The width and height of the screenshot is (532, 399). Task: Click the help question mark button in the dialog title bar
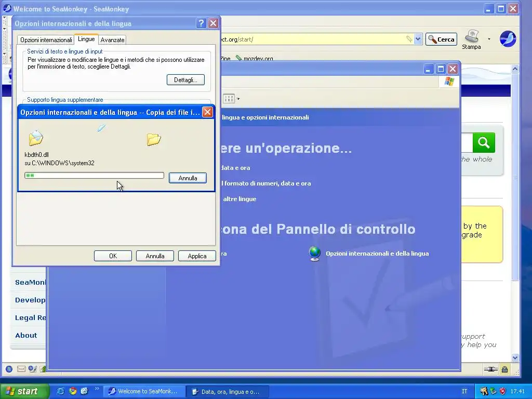[x=201, y=23]
